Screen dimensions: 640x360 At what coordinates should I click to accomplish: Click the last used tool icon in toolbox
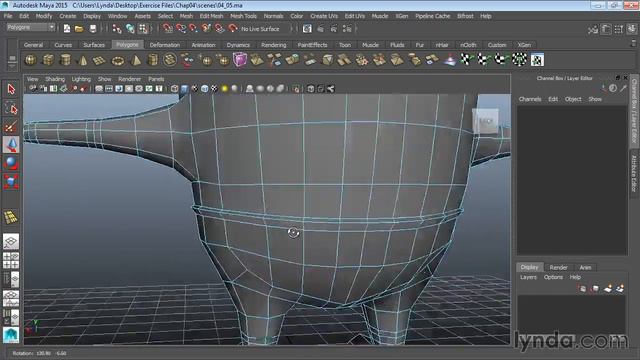pos(11,217)
